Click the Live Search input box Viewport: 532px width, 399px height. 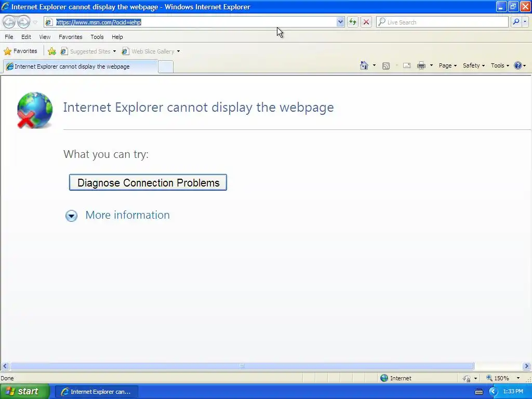coord(442,22)
